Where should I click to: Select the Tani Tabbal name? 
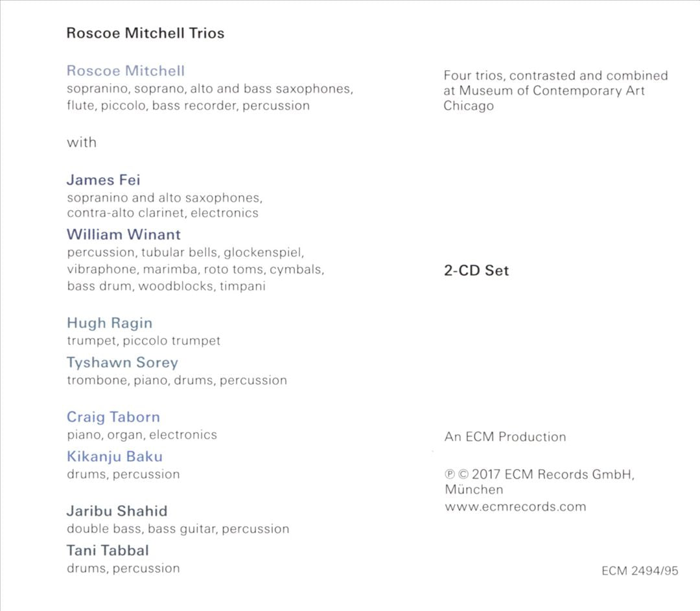(x=108, y=551)
